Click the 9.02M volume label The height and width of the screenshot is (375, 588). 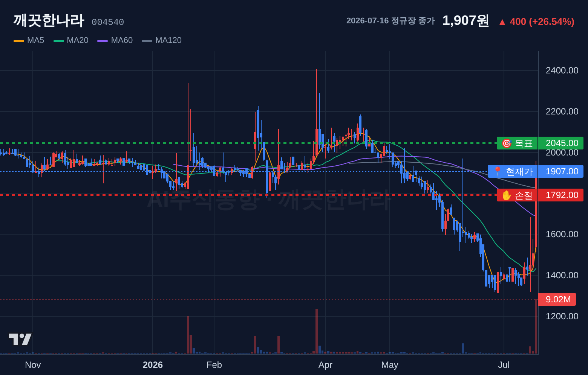click(557, 299)
